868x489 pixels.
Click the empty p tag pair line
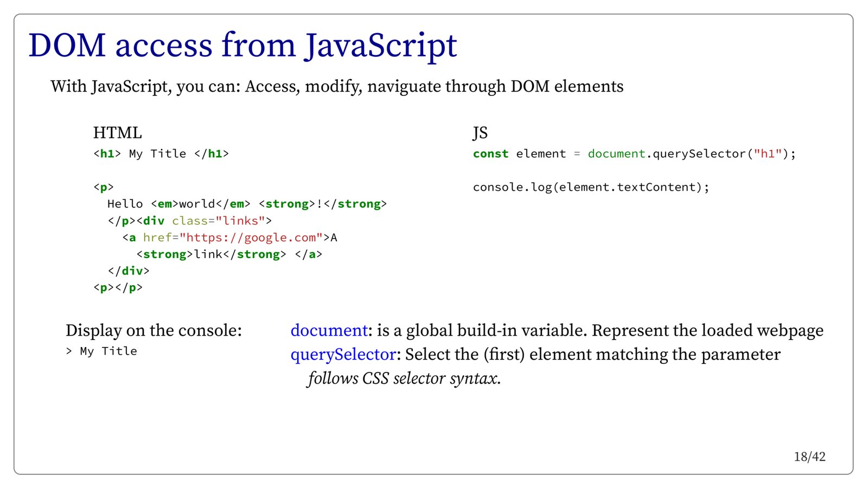118,288
